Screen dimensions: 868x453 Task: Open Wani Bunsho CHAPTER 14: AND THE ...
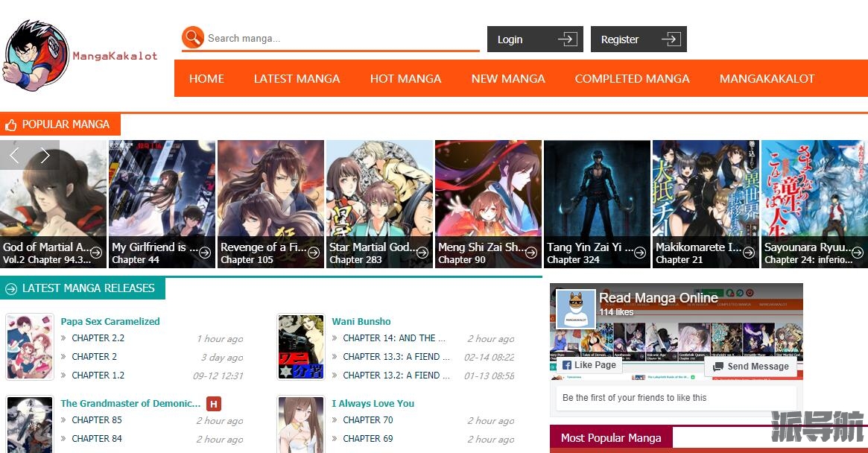(x=393, y=338)
